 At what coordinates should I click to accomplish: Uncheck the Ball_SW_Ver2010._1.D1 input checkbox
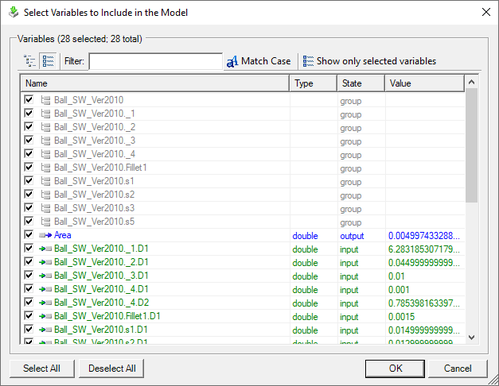click(29, 248)
